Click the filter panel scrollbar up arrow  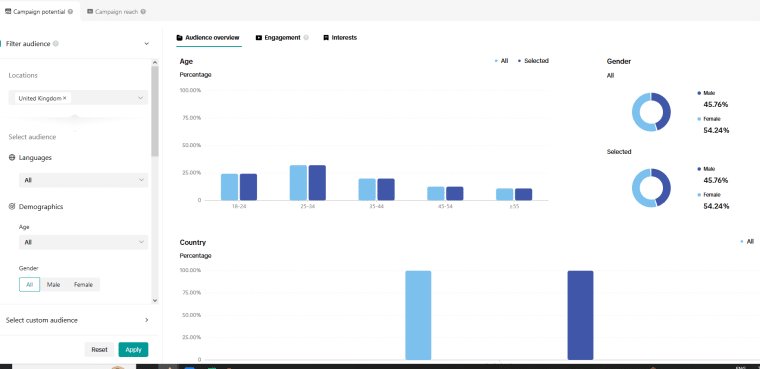click(x=155, y=63)
